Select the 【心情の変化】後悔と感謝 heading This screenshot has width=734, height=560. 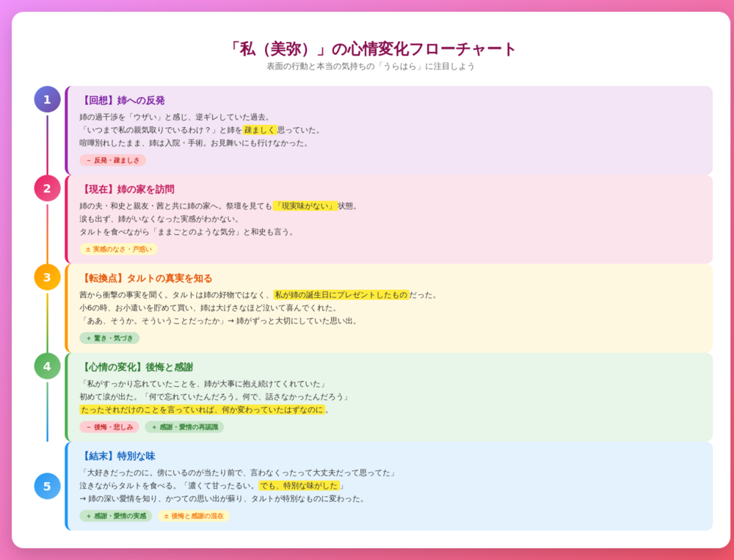click(137, 367)
